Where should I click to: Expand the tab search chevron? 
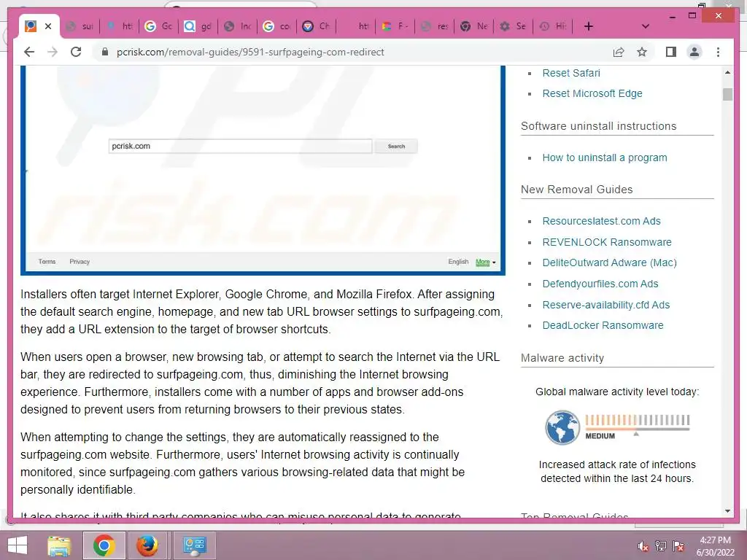click(x=646, y=26)
